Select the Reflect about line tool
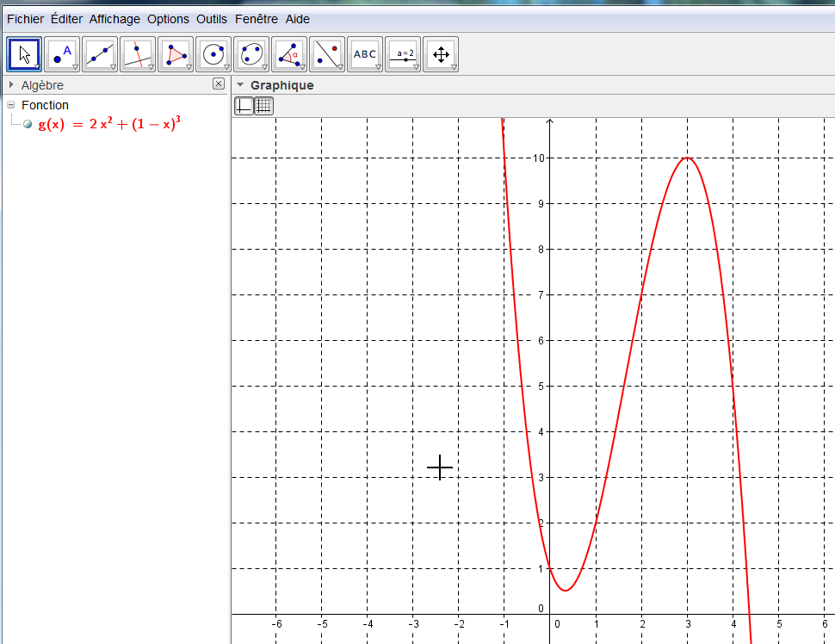 [x=327, y=54]
